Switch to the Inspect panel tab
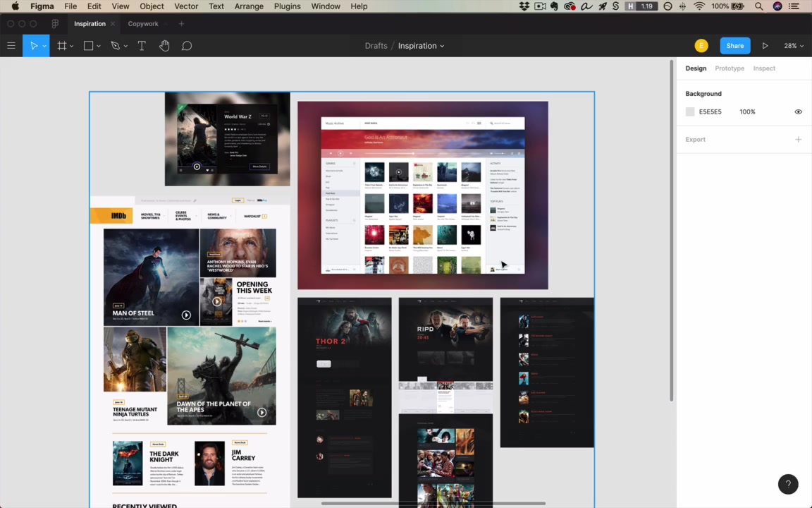 tap(764, 68)
